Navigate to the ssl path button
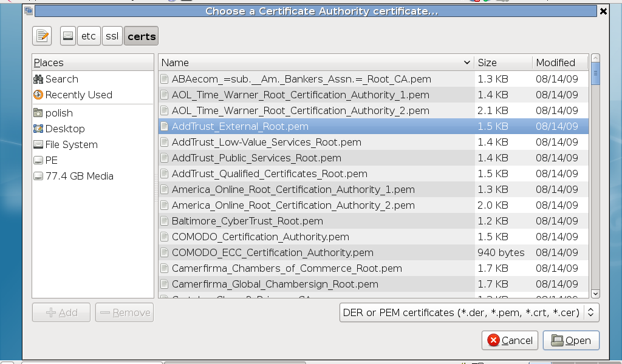This screenshot has width=622, height=364. [112, 36]
